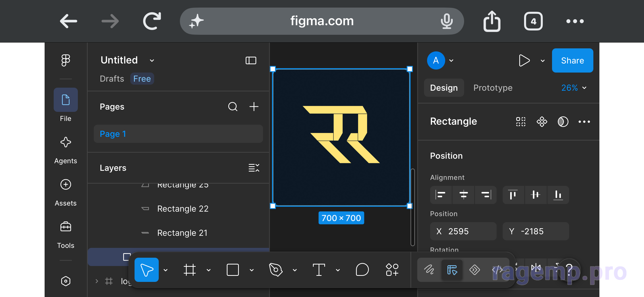Expand the Untitled file name dropdown
This screenshot has width=644, height=297.
coord(152,60)
